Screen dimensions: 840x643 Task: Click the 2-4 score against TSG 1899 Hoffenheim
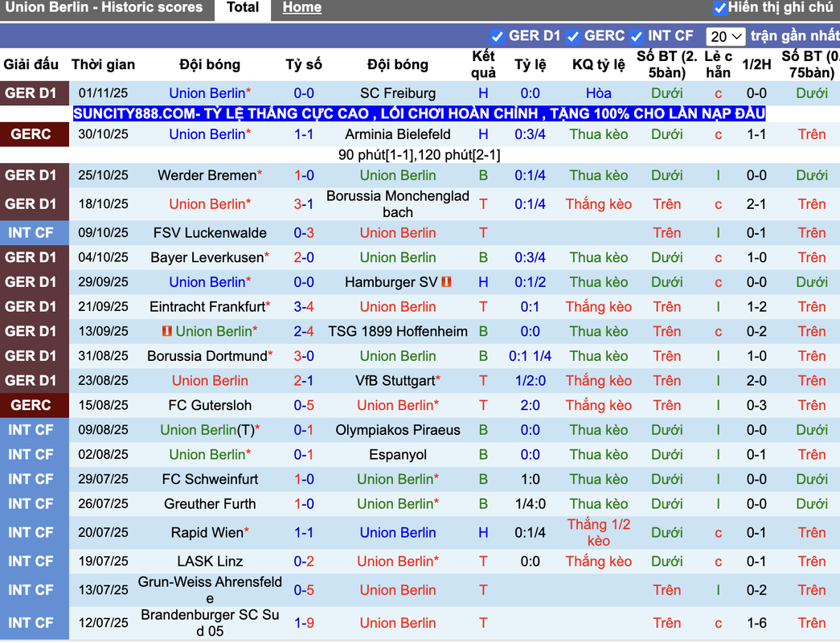coord(304,332)
